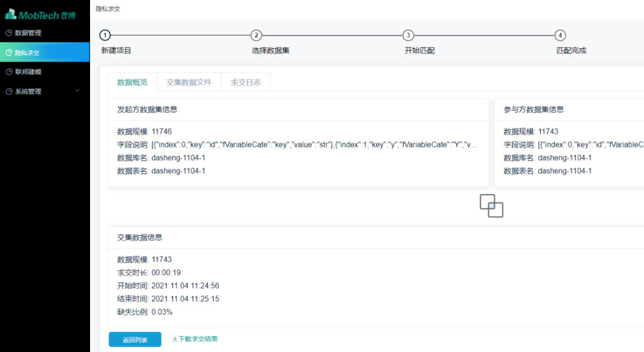Switch to the 交集数据文件 tab
Screen dimensions: 644x352
tap(189, 82)
